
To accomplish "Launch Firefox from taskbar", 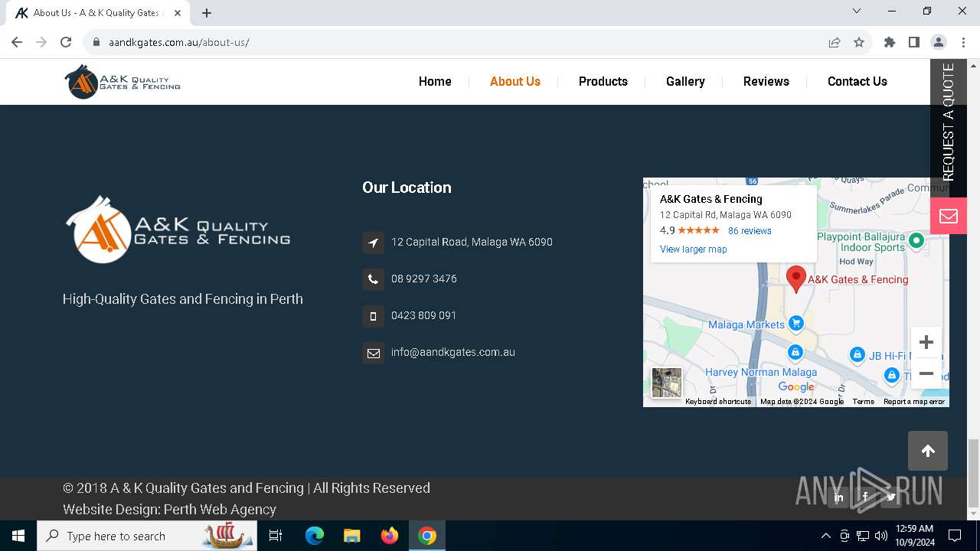I will [390, 536].
